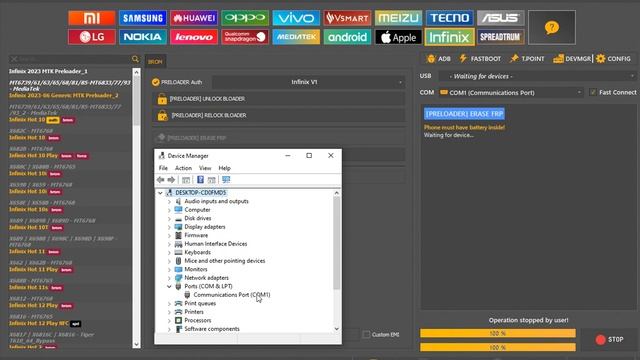This screenshot has width=640, height=360.
Task: Open the ADB tool
Action: [x=439, y=59]
